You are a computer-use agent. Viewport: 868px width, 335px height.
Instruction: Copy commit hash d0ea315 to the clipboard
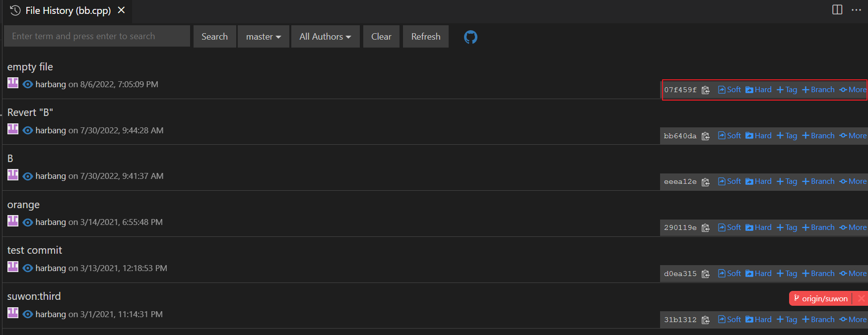(x=705, y=274)
